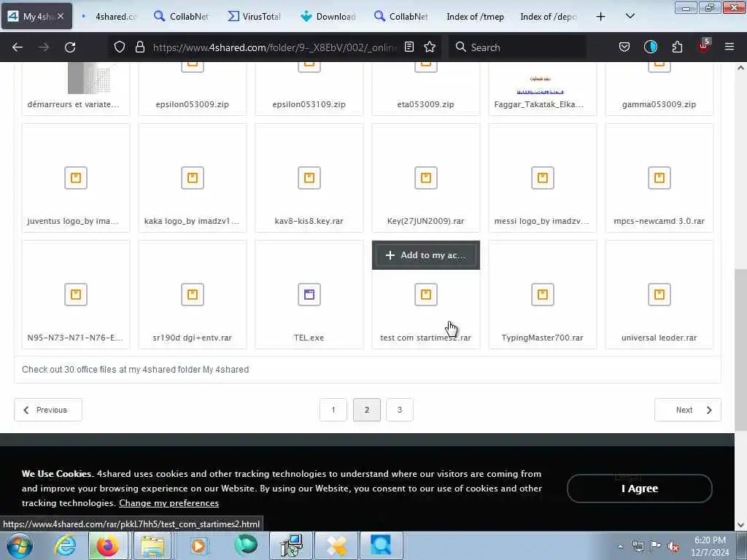Open the juventus logo archive icon
Viewport: 747px width, 560px height.
(76, 178)
